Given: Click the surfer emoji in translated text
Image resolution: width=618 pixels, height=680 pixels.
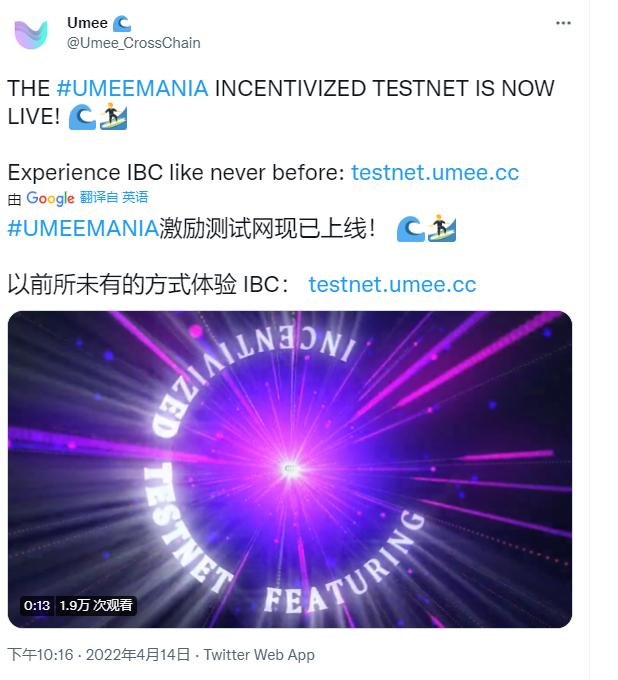Looking at the screenshot, I should [442, 228].
